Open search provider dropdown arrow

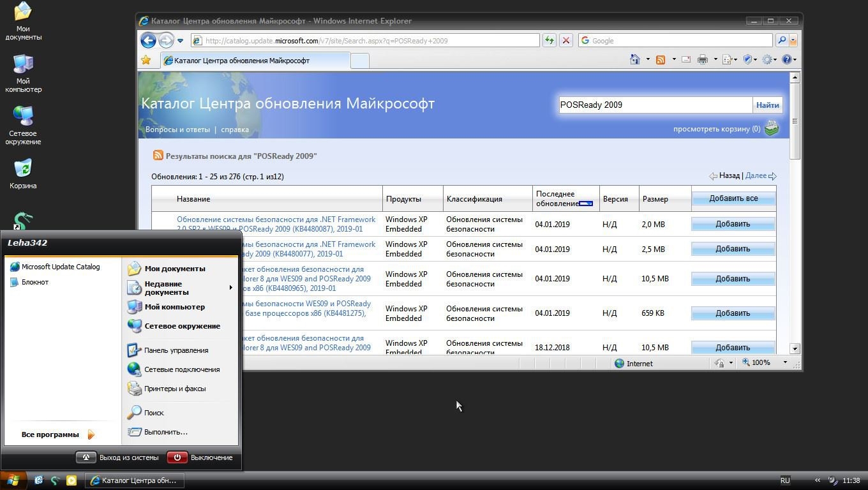[793, 40]
